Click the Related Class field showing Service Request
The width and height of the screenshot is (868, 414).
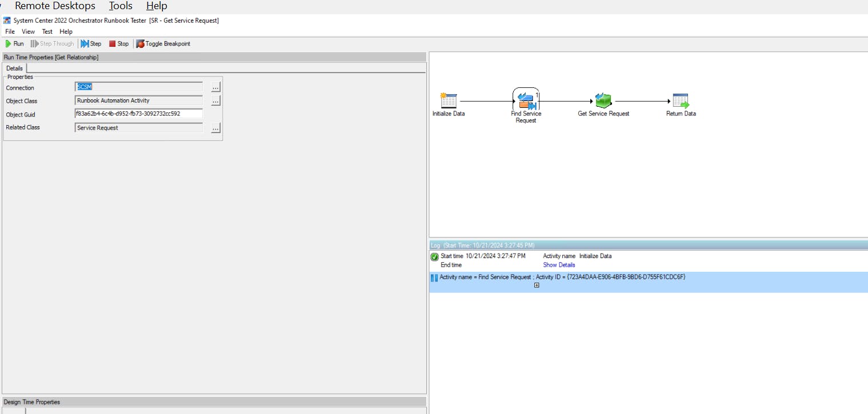139,128
